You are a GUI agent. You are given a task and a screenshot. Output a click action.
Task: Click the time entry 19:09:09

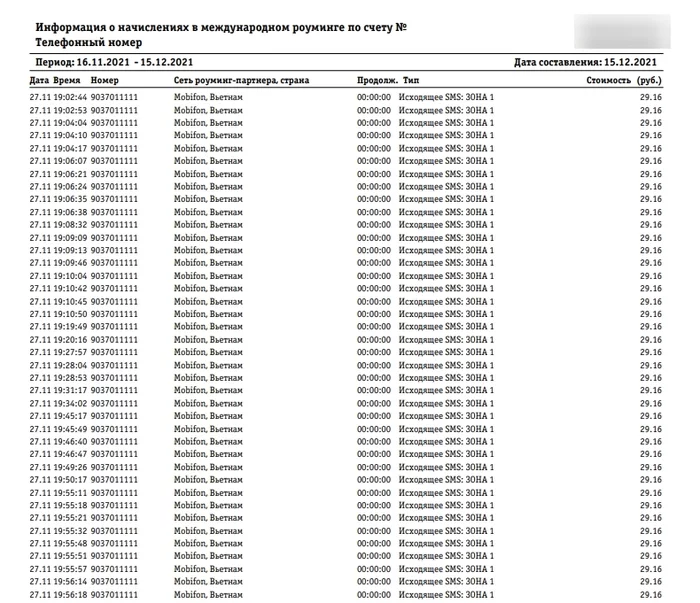(70, 238)
